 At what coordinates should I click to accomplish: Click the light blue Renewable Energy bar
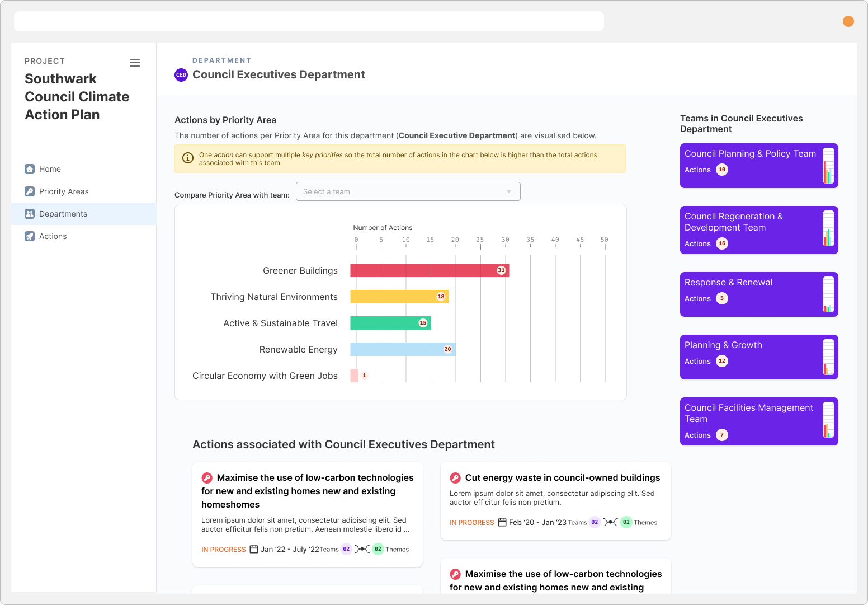tap(403, 349)
